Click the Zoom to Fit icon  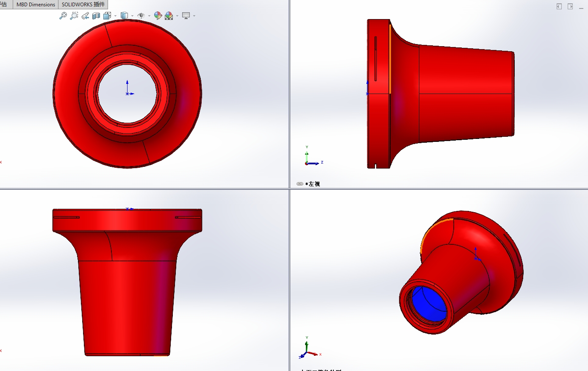pos(63,16)
